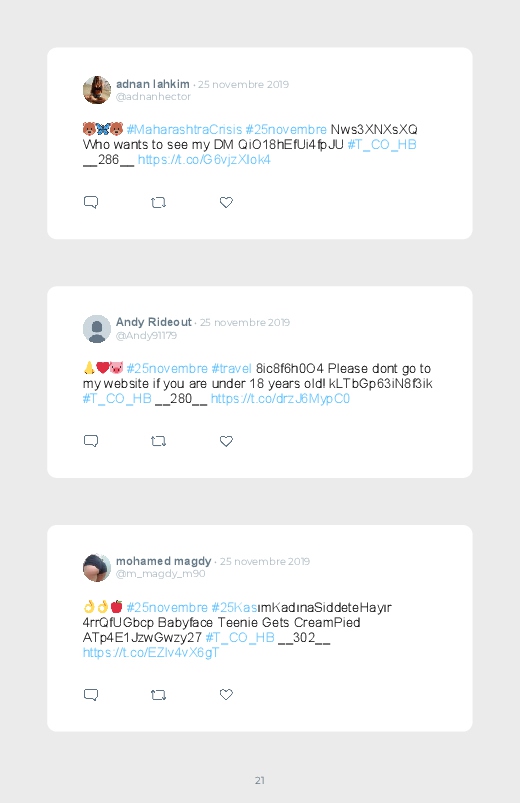Retweet adnan lahkim's tweet
The width and height of the screenshot is (520, 803).
(158, 203)
